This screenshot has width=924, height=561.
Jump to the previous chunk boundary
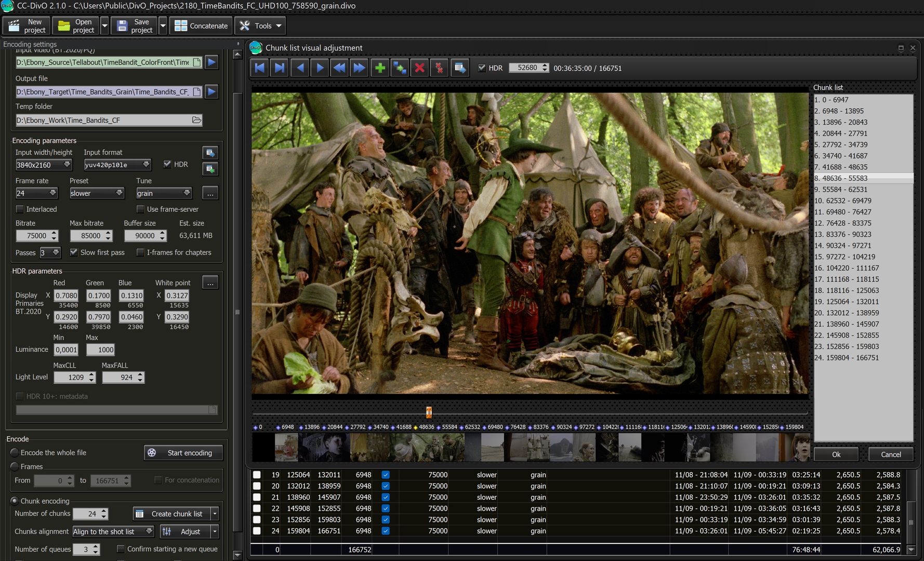point(260,68)
